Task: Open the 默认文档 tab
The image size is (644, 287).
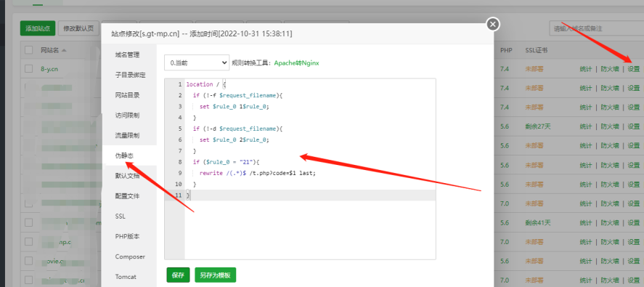Action: pyautogui.click(x=127, y=176)
